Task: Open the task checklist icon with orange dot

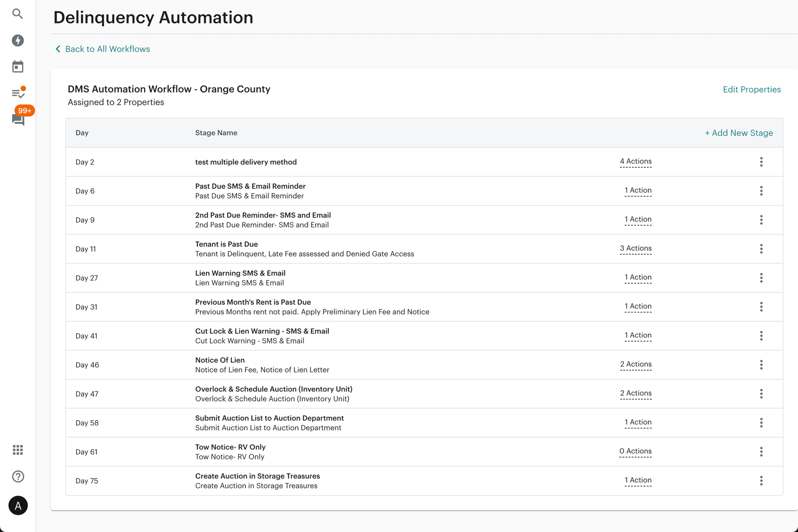Action: click(18, 93)
